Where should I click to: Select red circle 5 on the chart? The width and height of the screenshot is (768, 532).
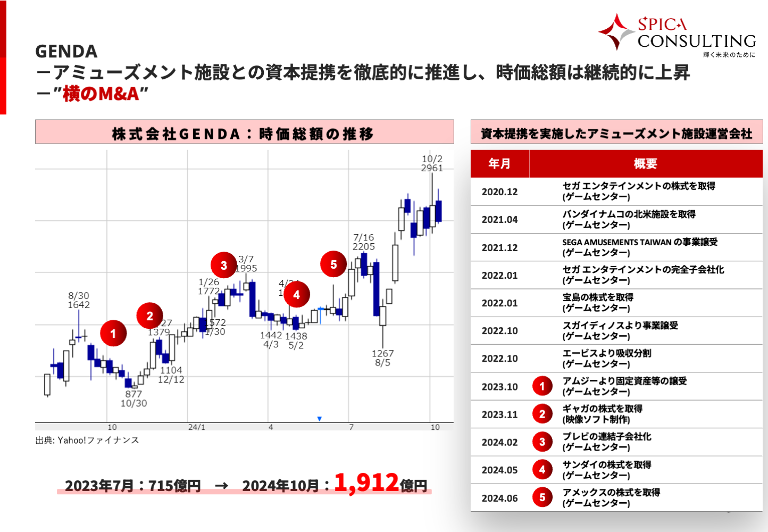tap(333, 264)
